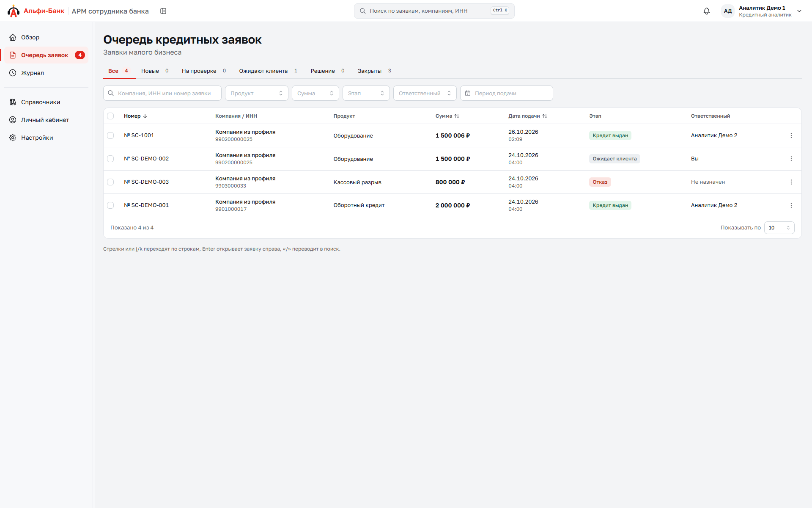Check the row SC-1001 checkbox

pyautogui.click(x=110, y=135)
